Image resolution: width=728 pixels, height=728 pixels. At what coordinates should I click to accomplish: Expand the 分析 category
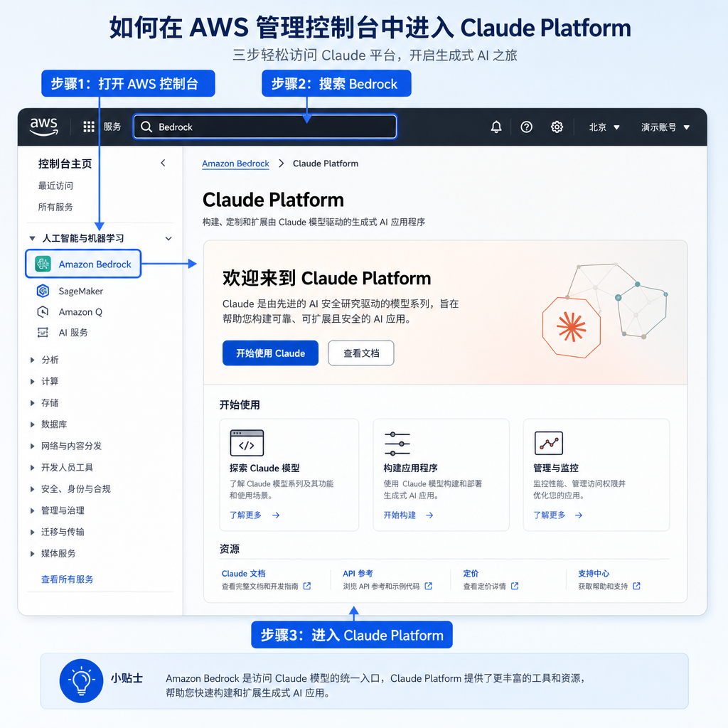(x=32, y=360)
